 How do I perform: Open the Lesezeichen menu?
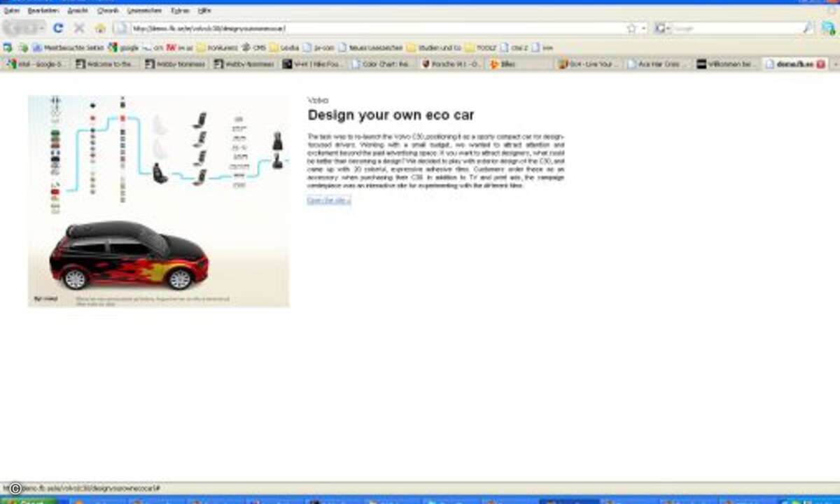point(145,11)
